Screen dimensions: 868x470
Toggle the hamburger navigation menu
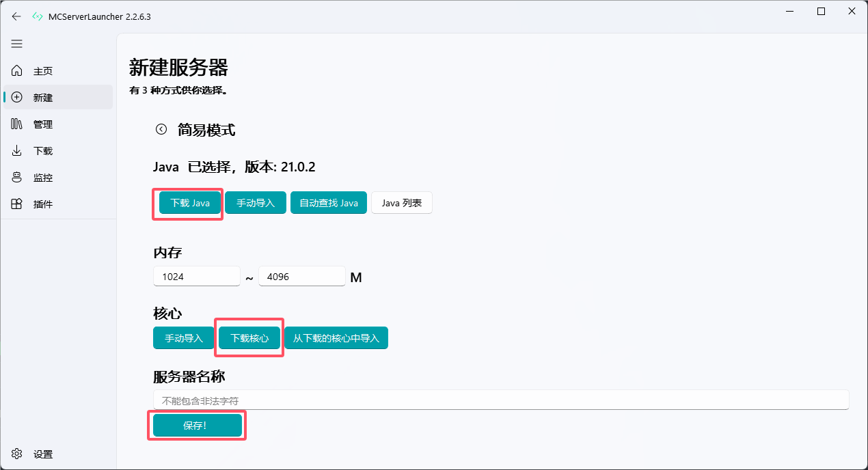pos(17,44)
